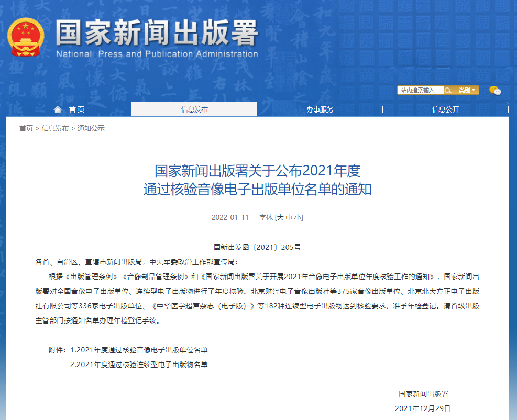Viewport: 517px width, 420px height.
Task: Switch to the 信息公开 tab
Action: [x=445, y=109]
